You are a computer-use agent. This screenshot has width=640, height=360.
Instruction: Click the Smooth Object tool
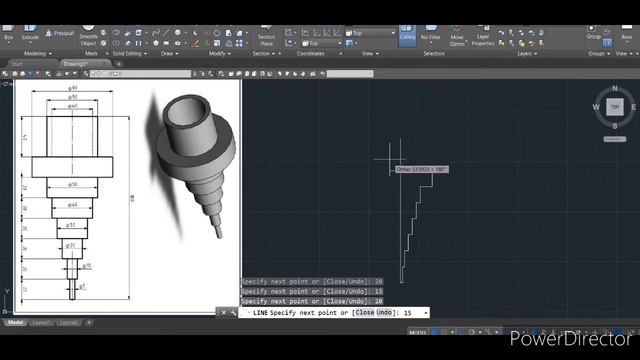(89, 36)
